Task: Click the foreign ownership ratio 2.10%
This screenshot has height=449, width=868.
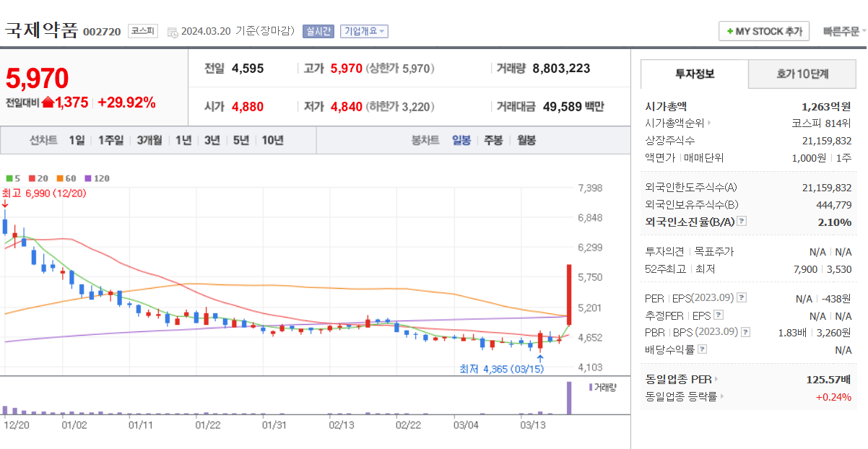Action: [835, 222]
